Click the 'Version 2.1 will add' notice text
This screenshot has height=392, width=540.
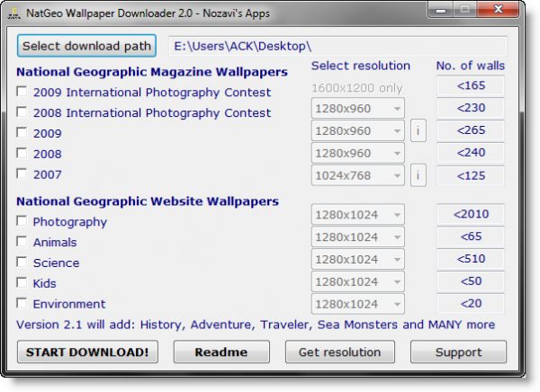256,325
